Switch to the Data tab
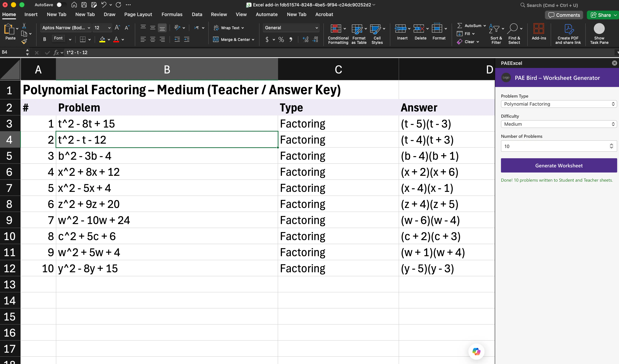 click(x=197, y=14)
